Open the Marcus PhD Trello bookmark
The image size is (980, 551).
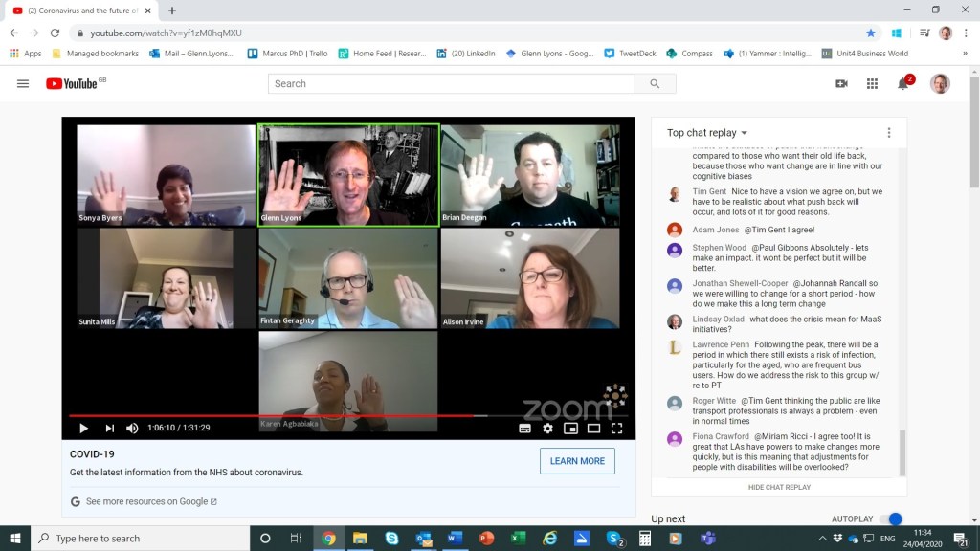[287, 54]
